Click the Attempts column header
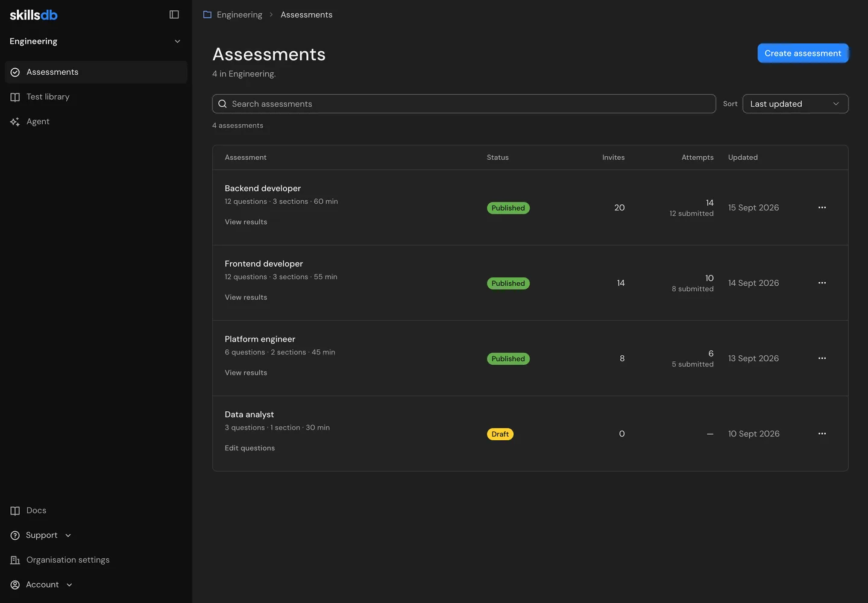Screen dimensions: 868x603 (x=697, y=157)
